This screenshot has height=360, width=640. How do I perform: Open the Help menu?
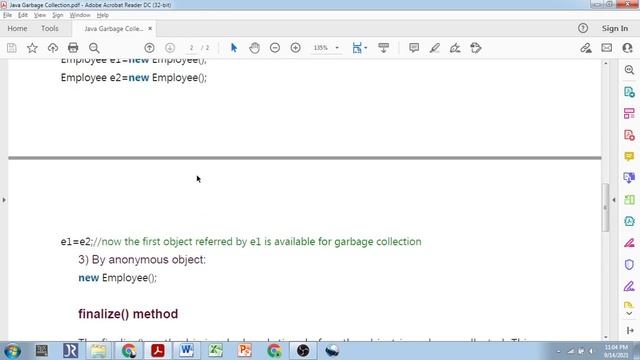pyautogui.click(x=102, y=15)
